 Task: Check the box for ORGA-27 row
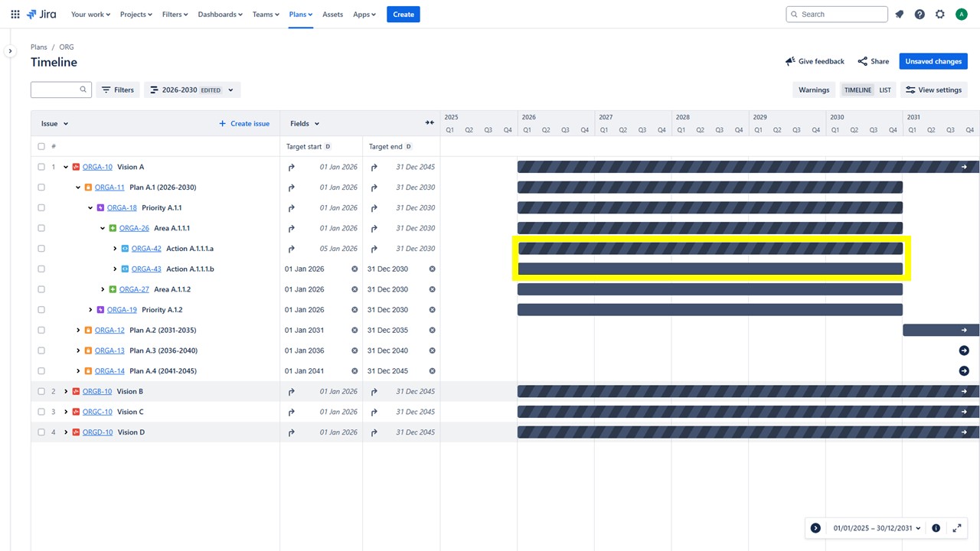pyautogui.click(x=41, y=289)
